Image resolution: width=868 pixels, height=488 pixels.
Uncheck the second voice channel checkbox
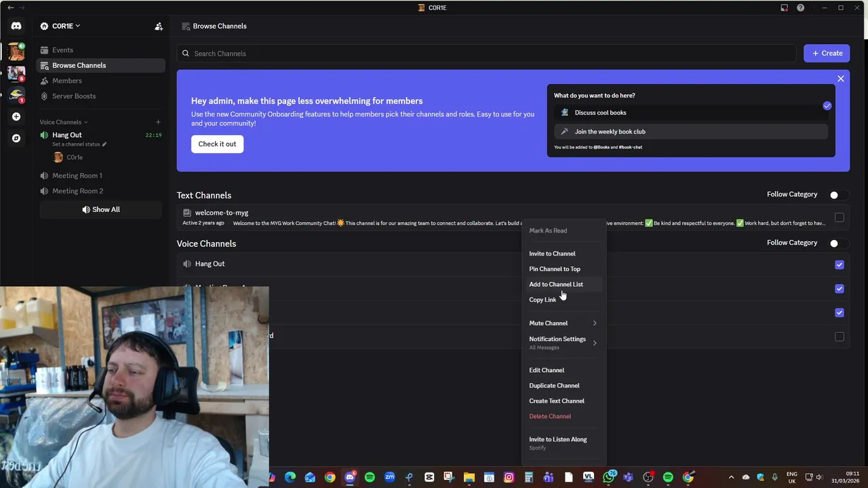[x=840, y=289]
